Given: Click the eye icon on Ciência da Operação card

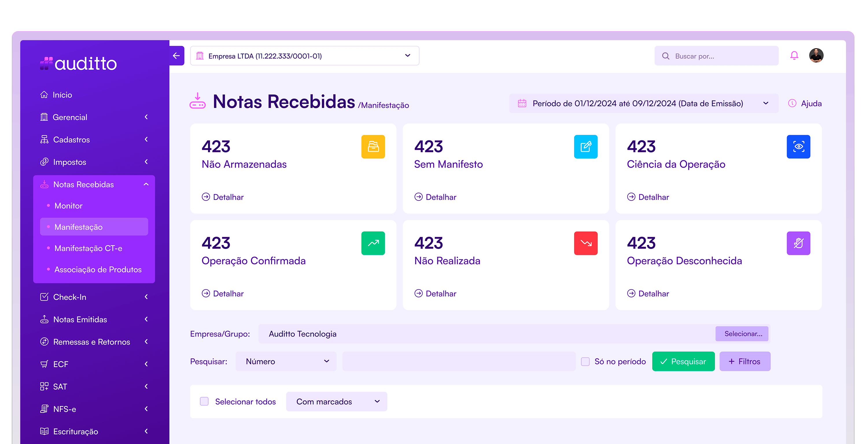Looking at the screenshot, I should [798, 146].
